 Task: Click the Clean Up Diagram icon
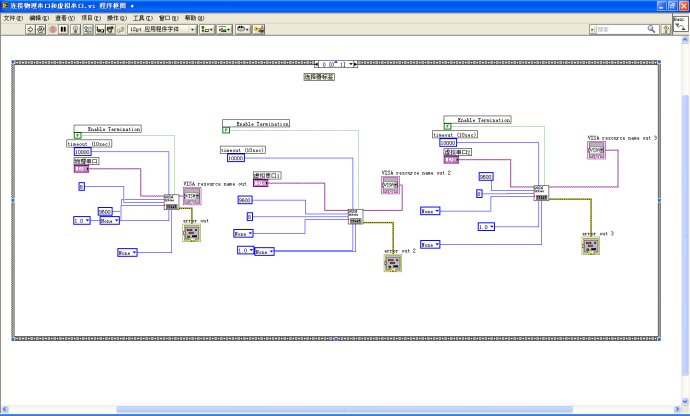(x=260, y=29)
